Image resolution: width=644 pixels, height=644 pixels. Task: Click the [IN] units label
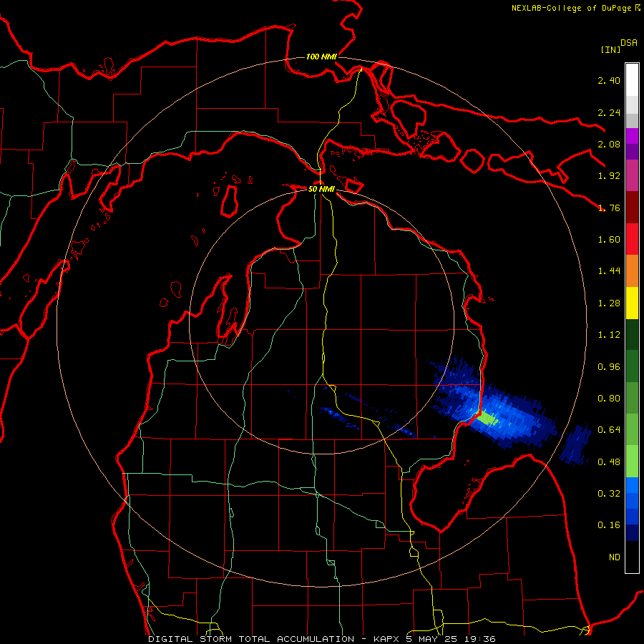610,49
